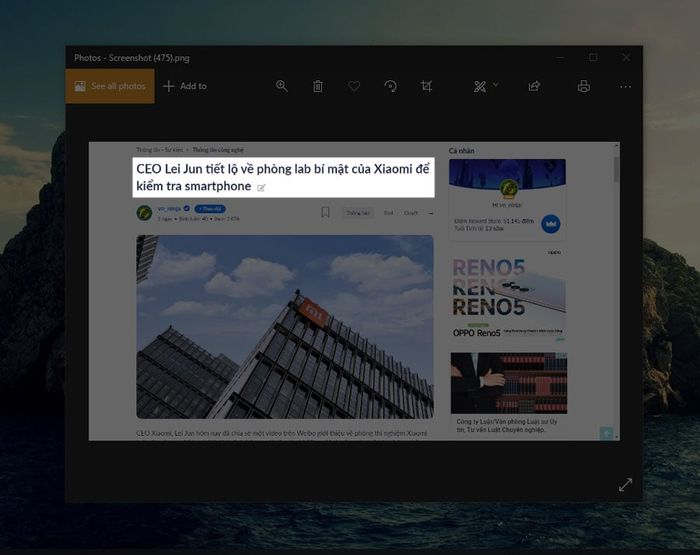
Task: Click the Xiaomi building article image
Action: [285, 327]
